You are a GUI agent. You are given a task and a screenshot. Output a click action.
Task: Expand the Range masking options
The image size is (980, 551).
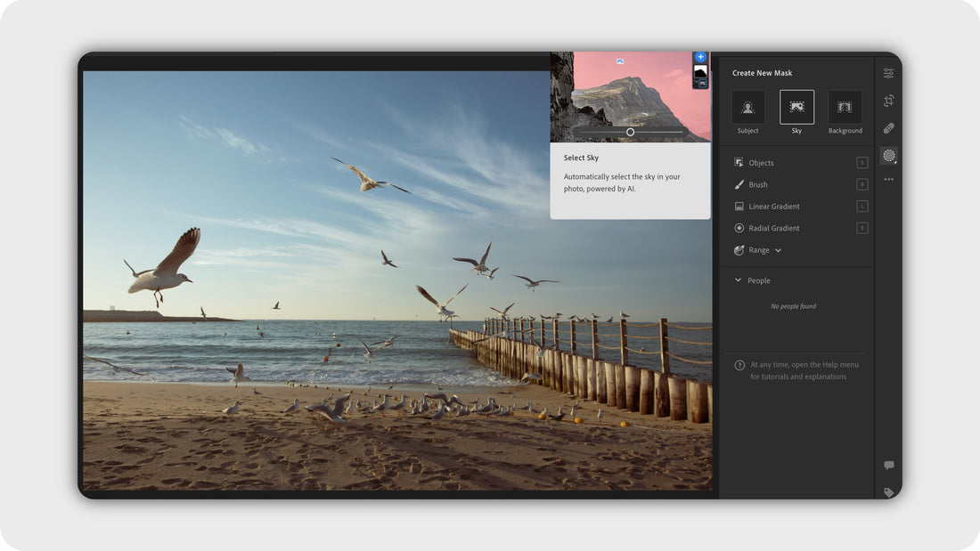759,250
